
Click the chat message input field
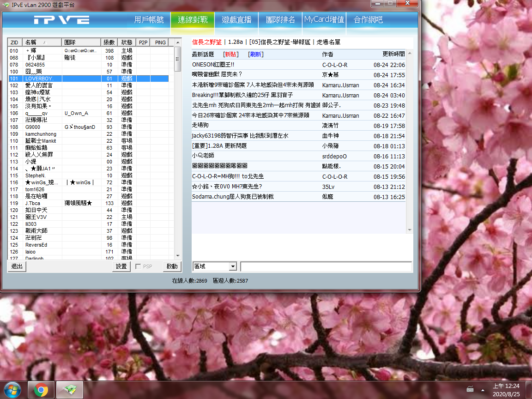(x=326, y=266)
